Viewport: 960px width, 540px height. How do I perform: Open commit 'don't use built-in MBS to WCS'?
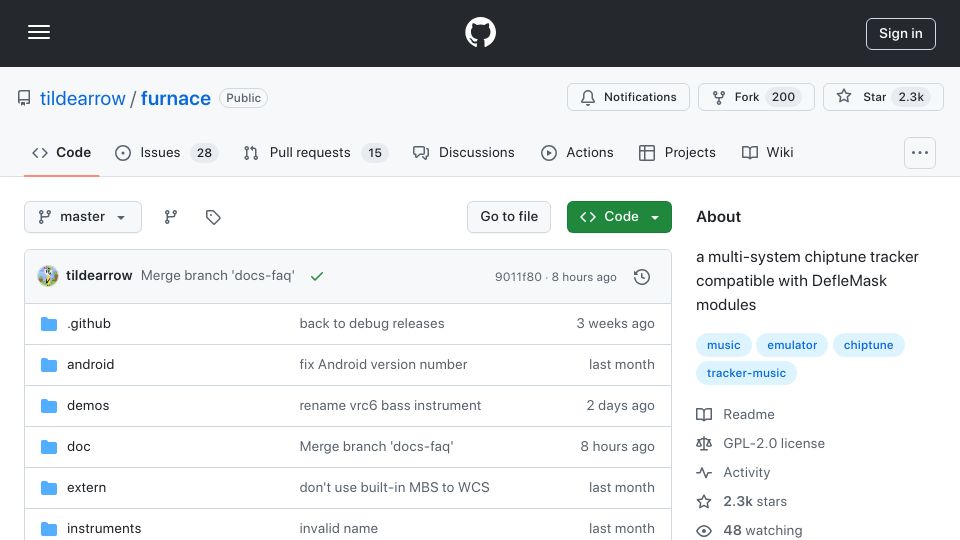click(394, 487)
